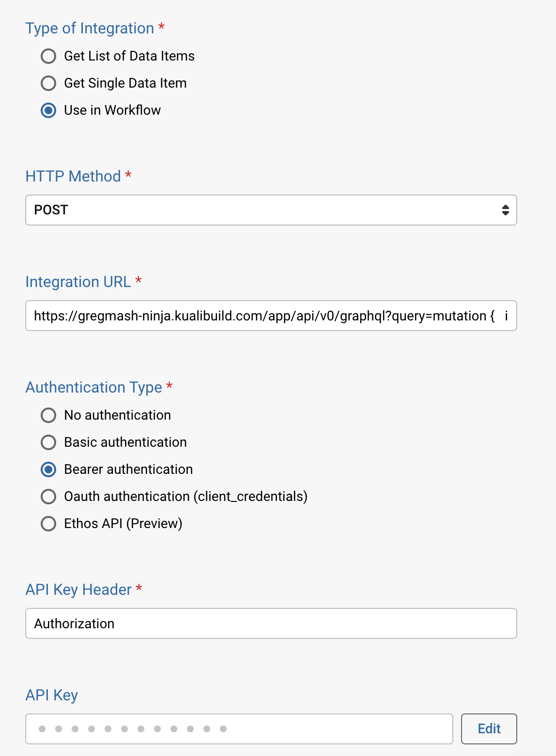556x756 pixels.
Task: Select "Oauth authentication (client_credentials)"
Action: [x=48, y=497]
